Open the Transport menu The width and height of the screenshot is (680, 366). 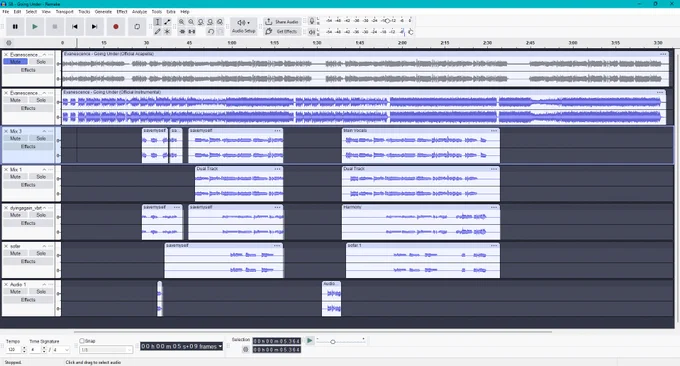(64, 12)
